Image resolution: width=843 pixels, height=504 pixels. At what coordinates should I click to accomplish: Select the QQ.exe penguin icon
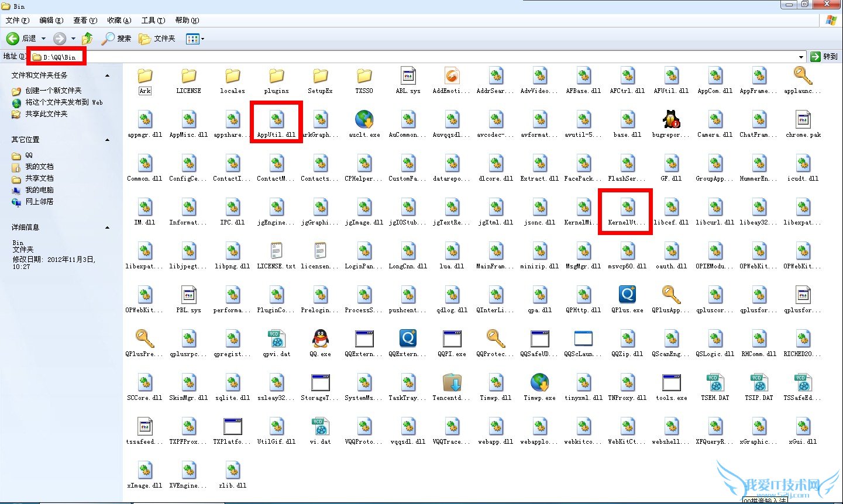click(320, 339)
